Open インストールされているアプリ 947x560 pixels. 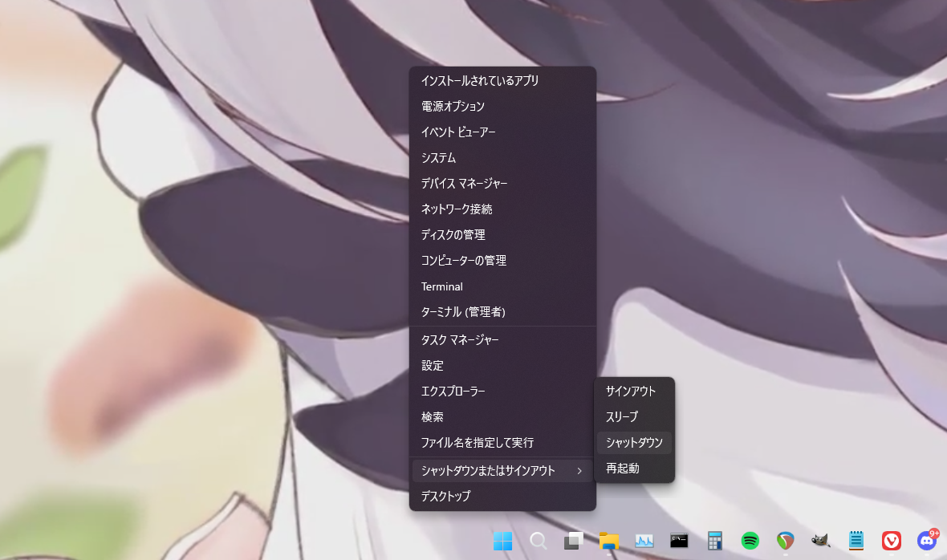tap(502, 80)
